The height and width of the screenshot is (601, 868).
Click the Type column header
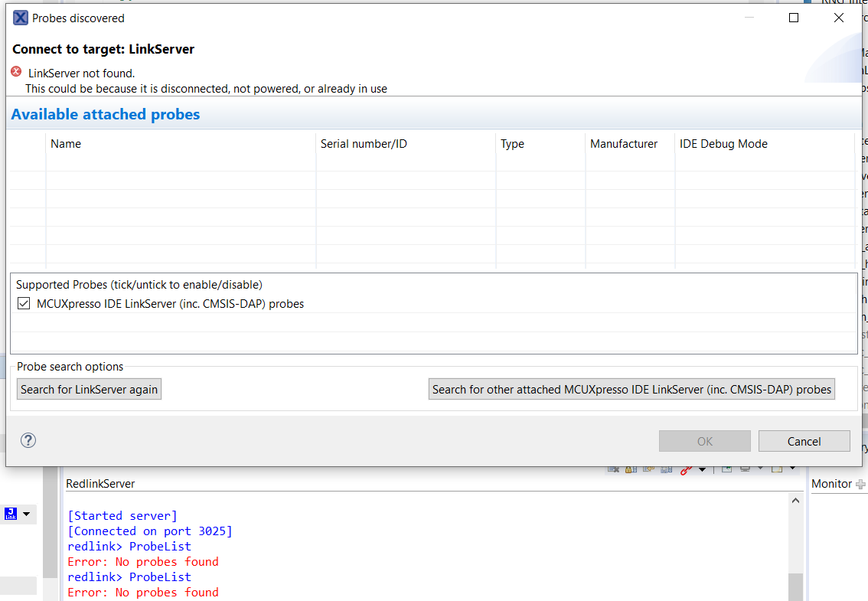512,144
